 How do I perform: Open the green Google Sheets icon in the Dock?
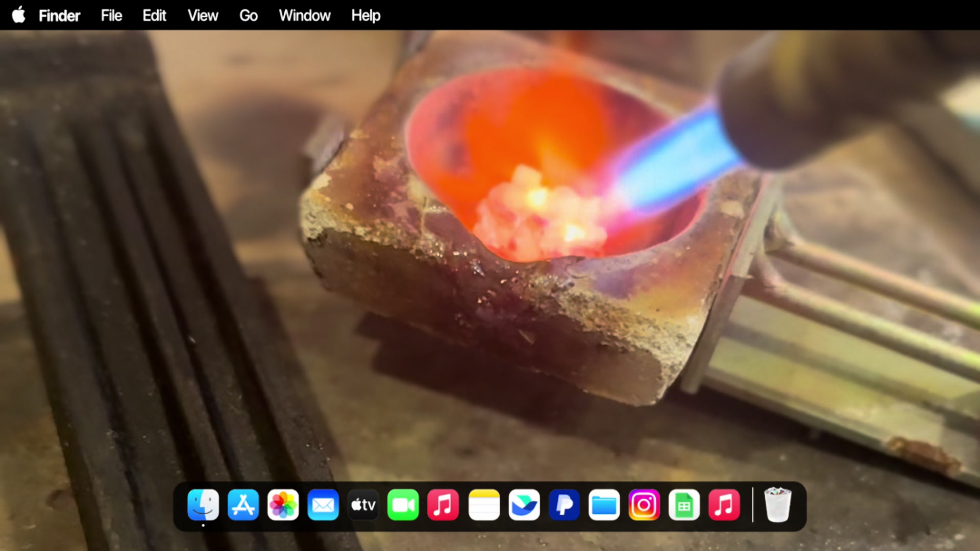[684, 505]
